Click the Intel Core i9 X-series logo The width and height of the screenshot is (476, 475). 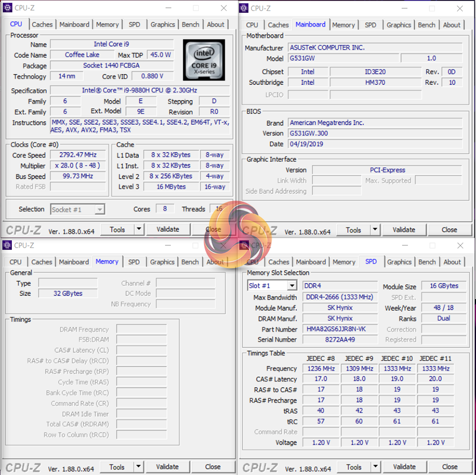(x=204, y=59)
